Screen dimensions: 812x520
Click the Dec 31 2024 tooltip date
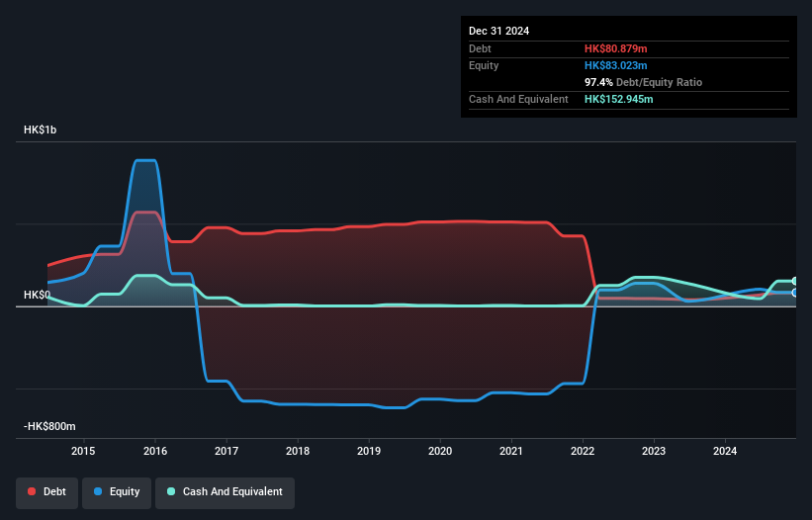(498, 31)
